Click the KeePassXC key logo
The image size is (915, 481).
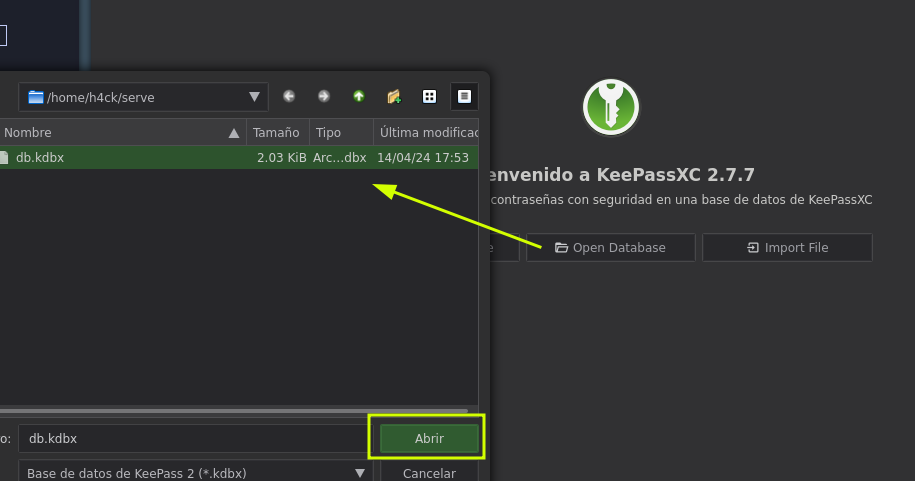(611, 107)
